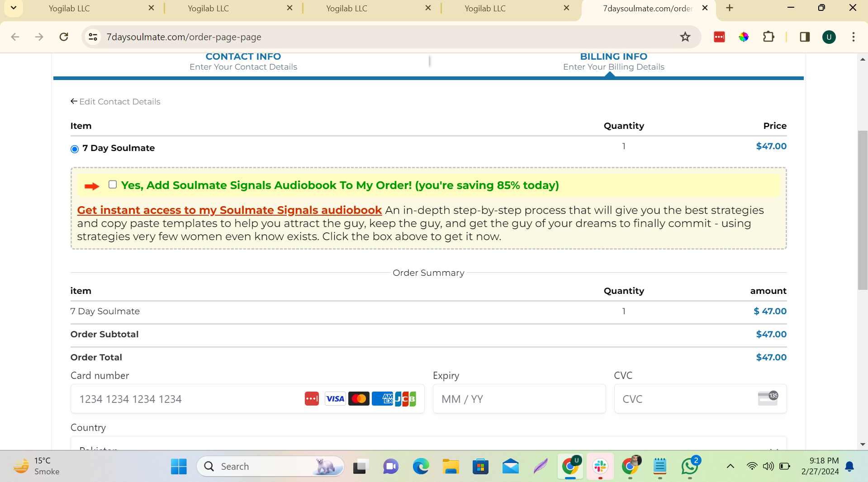Select the 7 Day Soulmate radio button
The width and height of the screenshot is (868, 482).
click(75, 149)
